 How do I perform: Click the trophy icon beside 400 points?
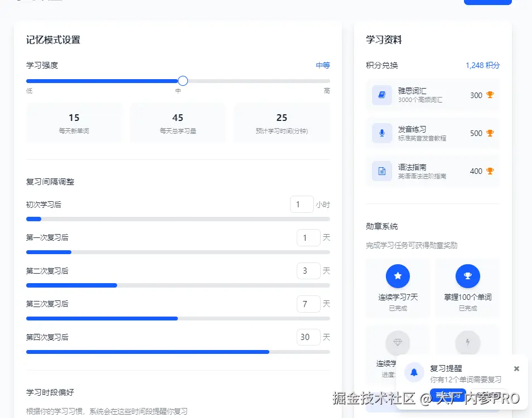pos(490,171)
